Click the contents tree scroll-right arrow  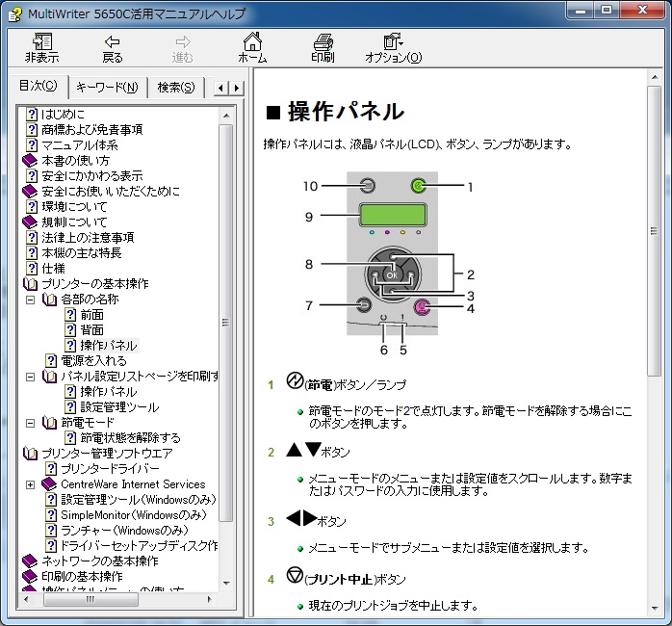pyautogui.click(x=209, y=599)
